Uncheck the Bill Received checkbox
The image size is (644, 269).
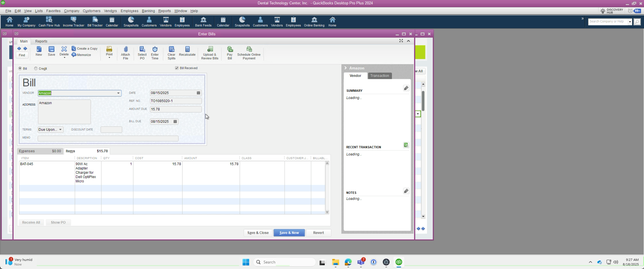(x=177, y=68)
